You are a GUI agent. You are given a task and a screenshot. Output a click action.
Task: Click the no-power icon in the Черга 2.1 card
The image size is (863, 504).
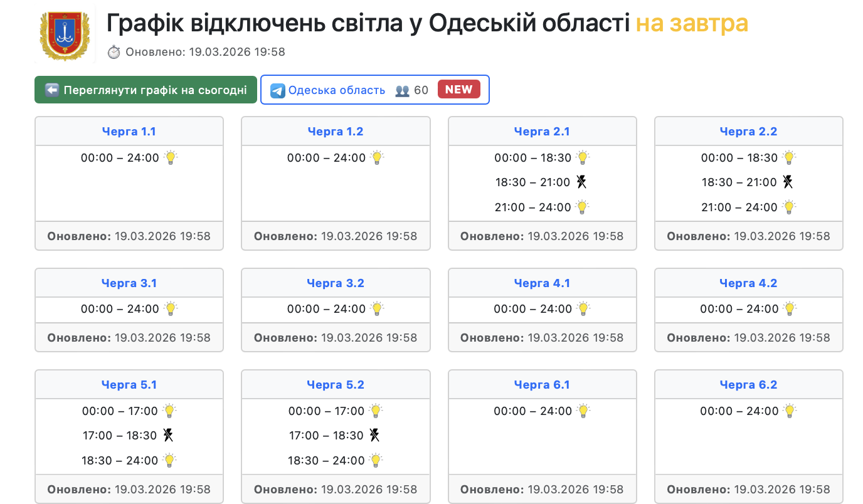pyautogui.click(x=582, y=182)
